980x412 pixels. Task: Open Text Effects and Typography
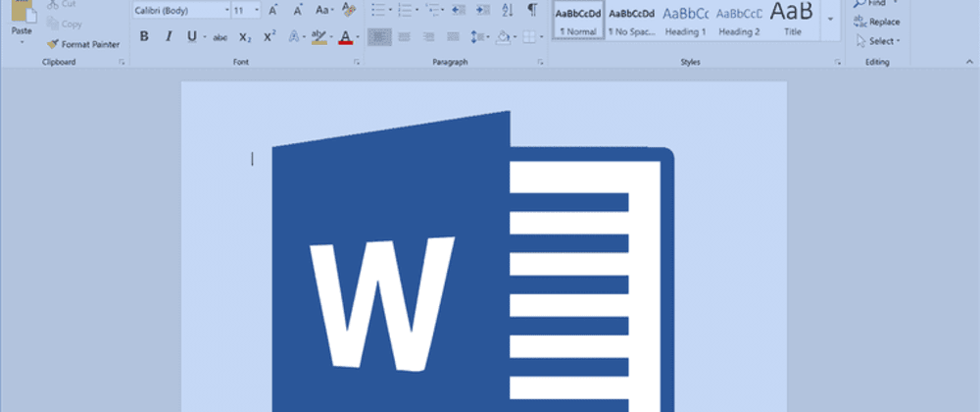pos(294,37)
